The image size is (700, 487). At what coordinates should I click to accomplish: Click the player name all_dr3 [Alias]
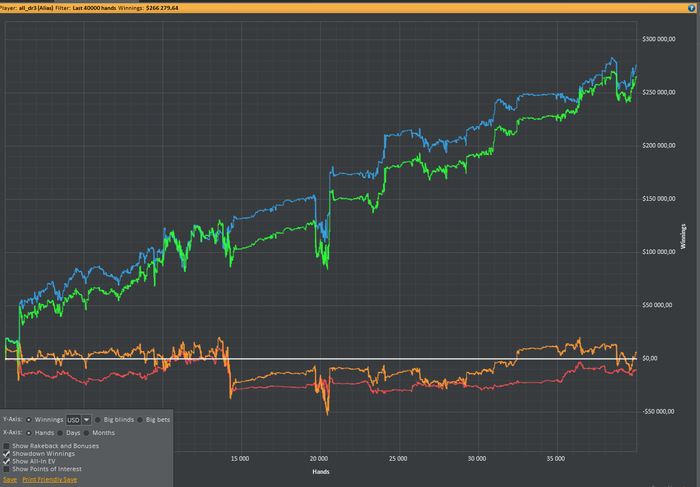36,8
